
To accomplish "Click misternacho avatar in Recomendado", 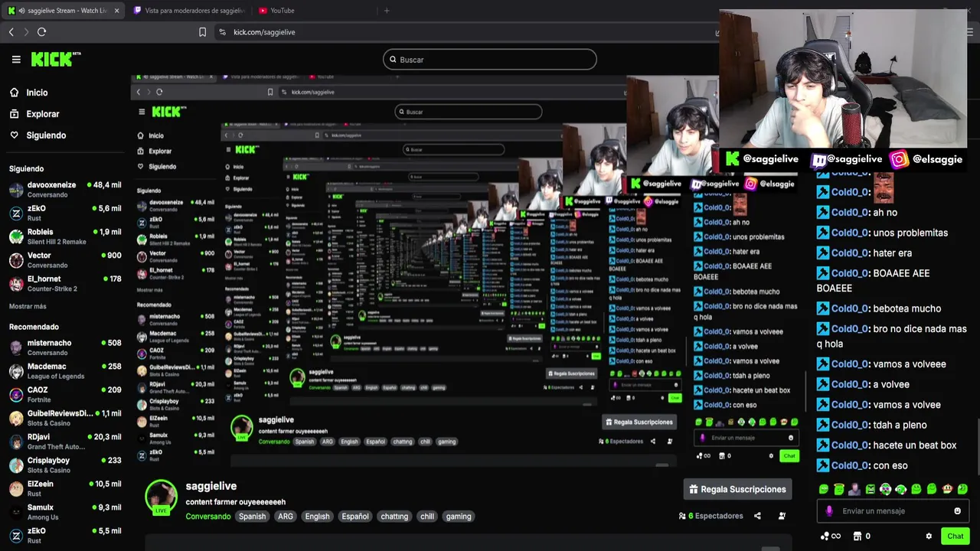I will 16,348.
